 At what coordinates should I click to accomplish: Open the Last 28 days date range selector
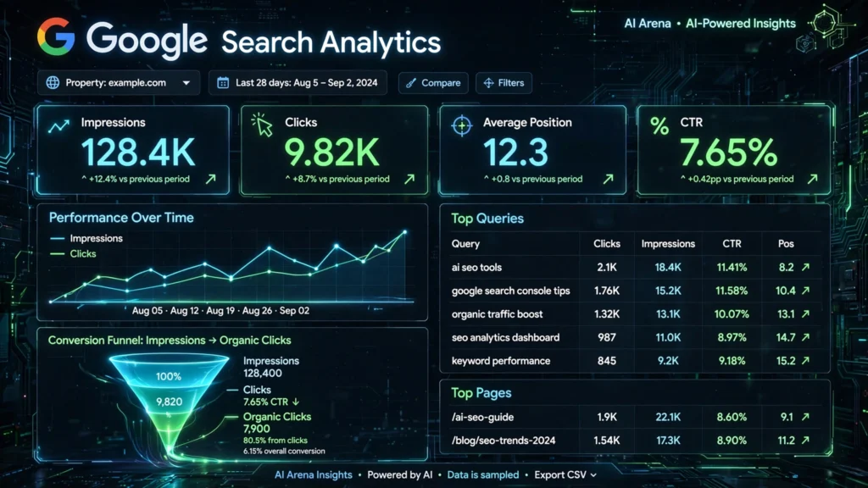click(x=298, y=83)
